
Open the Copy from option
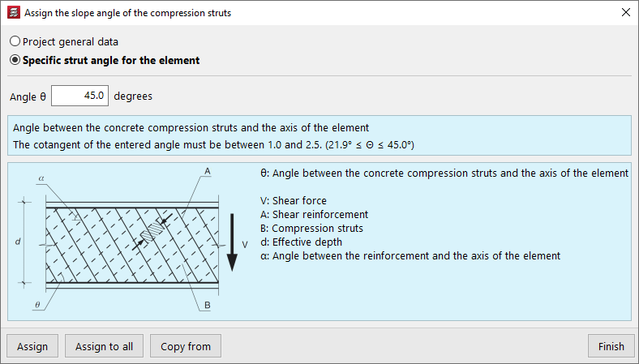coord(186,346)
